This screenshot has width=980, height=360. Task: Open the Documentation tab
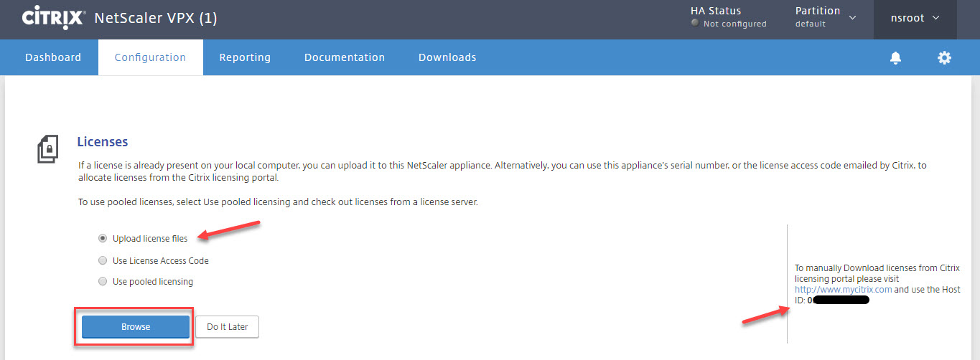[x=345, y=57]
